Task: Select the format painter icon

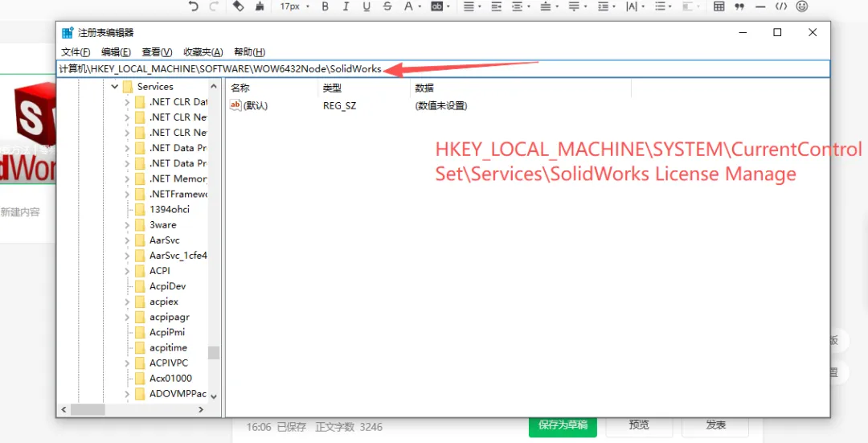Action: pyautogui.click(x=238, y=6)
